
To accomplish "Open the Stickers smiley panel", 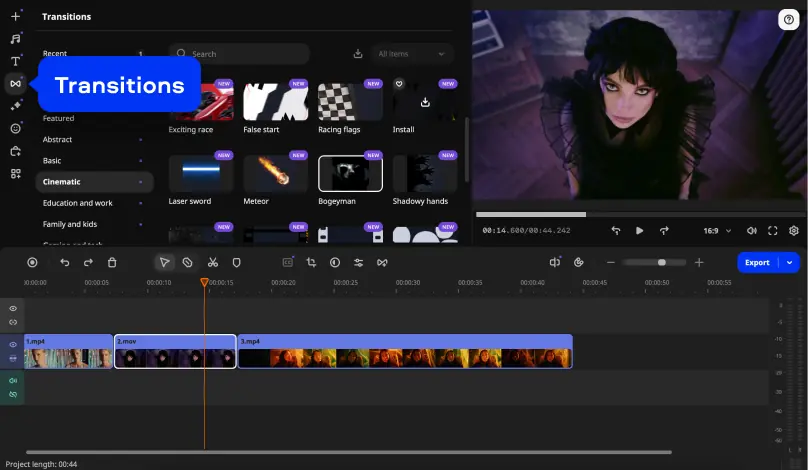I will pos(15,128).
